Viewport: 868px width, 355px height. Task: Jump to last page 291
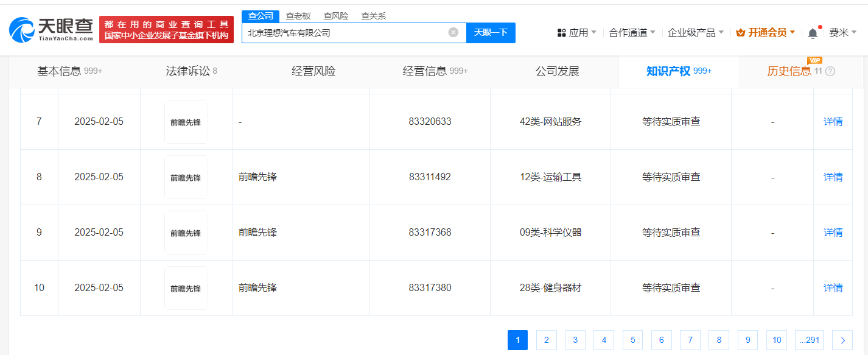(809, 340)
